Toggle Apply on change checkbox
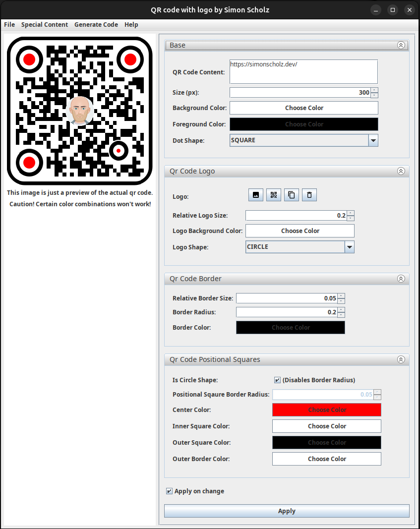 [170, 491]
